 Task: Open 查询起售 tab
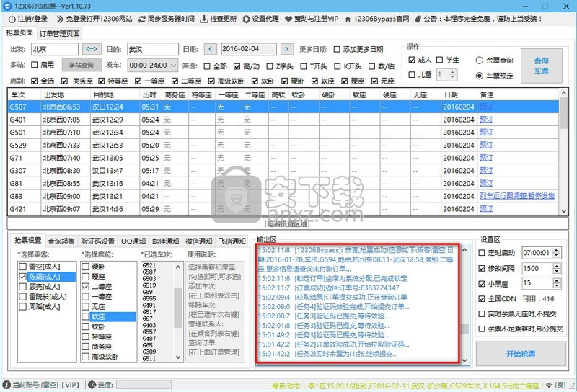(x=61, y=241)
